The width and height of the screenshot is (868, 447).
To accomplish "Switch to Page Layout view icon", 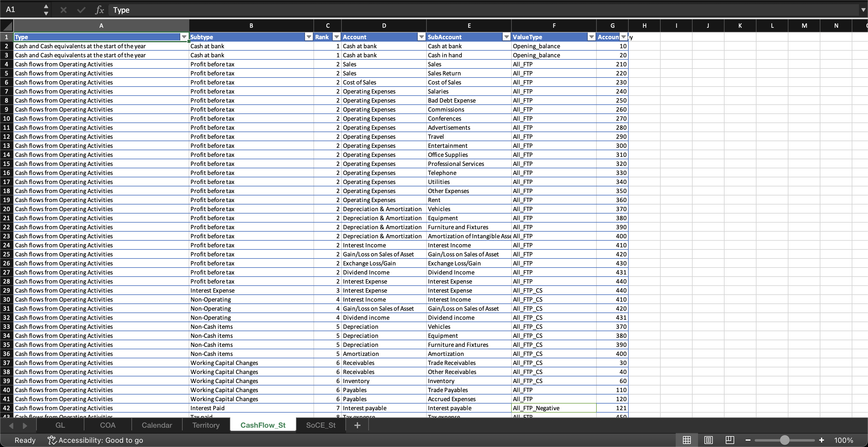I will 708,440.
